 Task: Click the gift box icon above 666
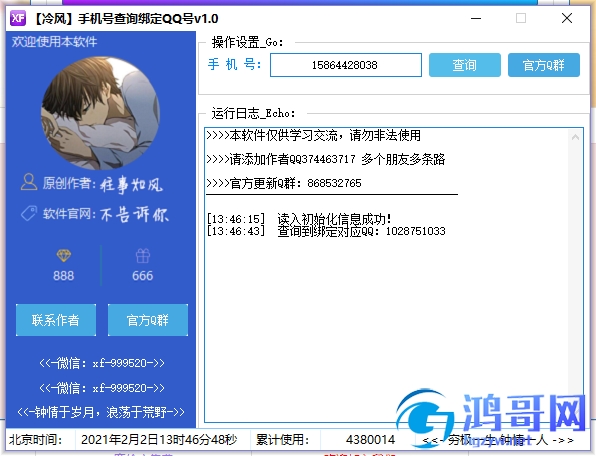tap(143, 256)
